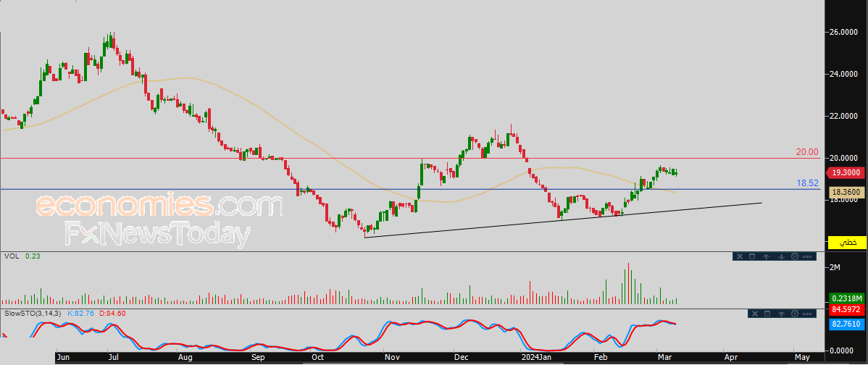Image resolution: width=868 pixels, height=365 pixels.
Task: Select the SlowSTO(3,14,3) indicator label
Action: pos(33,314)
